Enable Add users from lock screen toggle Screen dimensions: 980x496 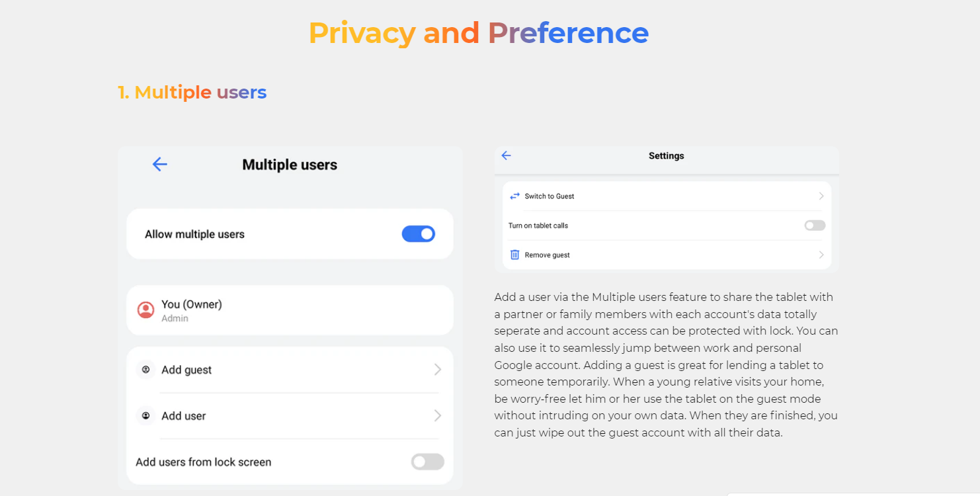click(427, 462)
